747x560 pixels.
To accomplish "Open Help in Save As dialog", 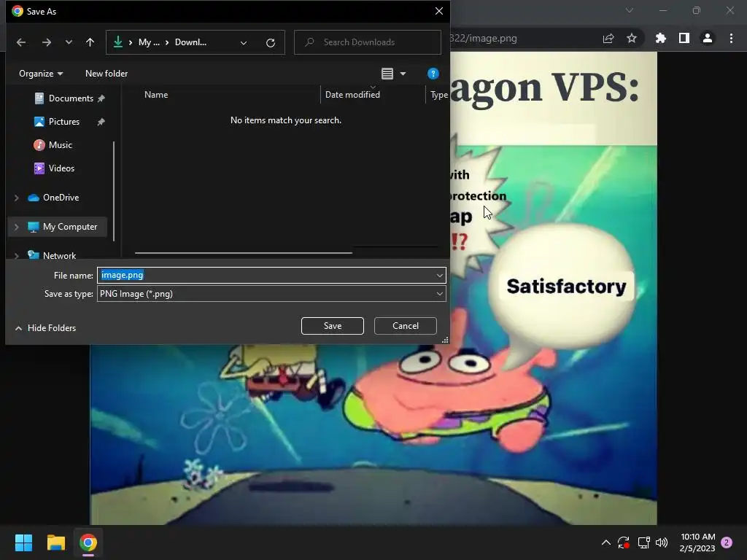I will click(433, 74).
